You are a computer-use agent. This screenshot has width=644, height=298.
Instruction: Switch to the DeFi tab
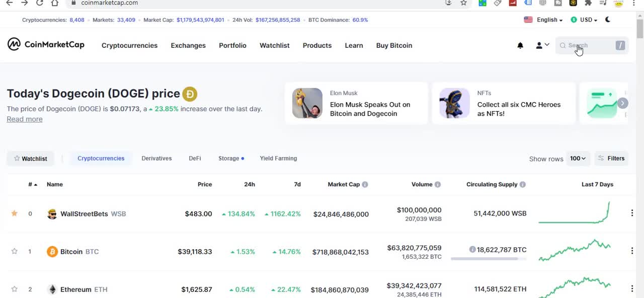tap(195, 159)
